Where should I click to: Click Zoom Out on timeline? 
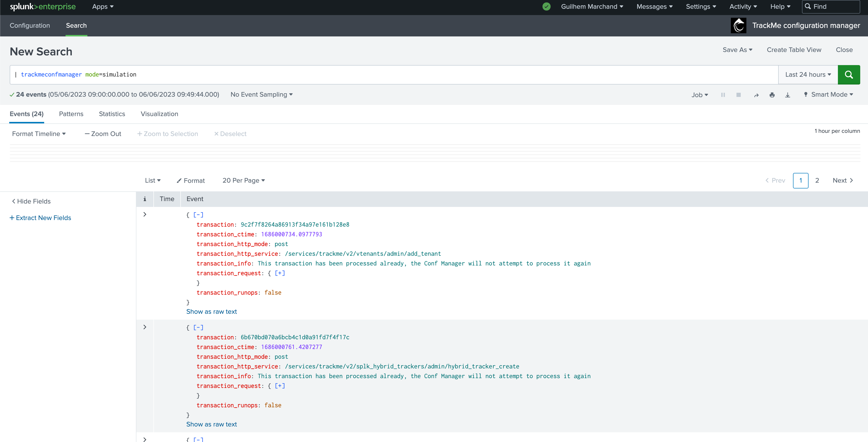(103, 134)
